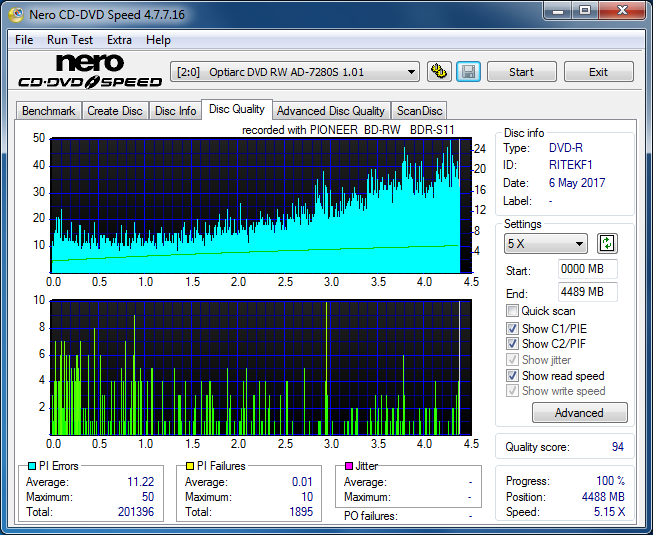The width and height of the screenshot is (653, 535).
Task: Click the Nero app icon in title bar
Action: [x=16, y=15]
